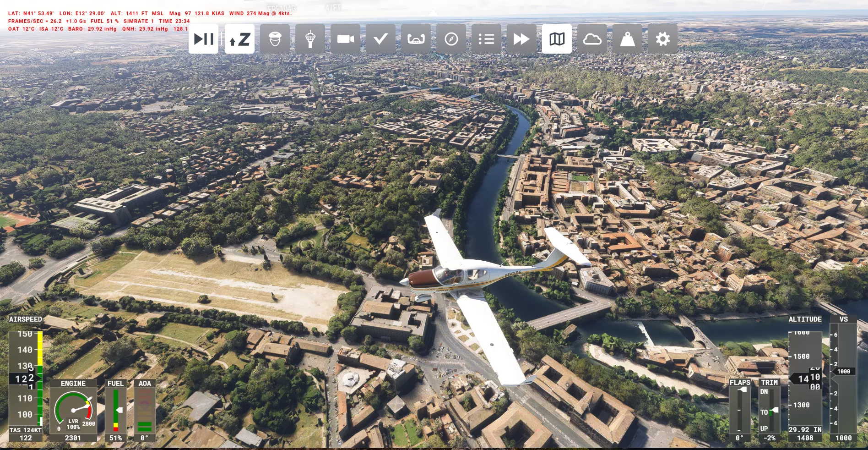Click the '29.92 IN' barometer readout
This screenshot has height=450, width=868.
[805, 430]
